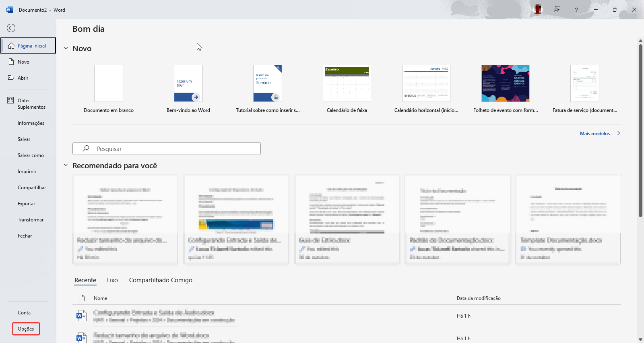Click the file type icon column header
The height and width of the screenshot is (343, 644).
(82, 298)
